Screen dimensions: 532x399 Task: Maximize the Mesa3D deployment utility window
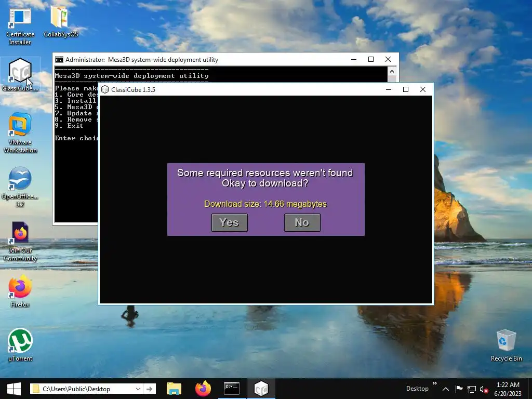(x=371, y=59)
